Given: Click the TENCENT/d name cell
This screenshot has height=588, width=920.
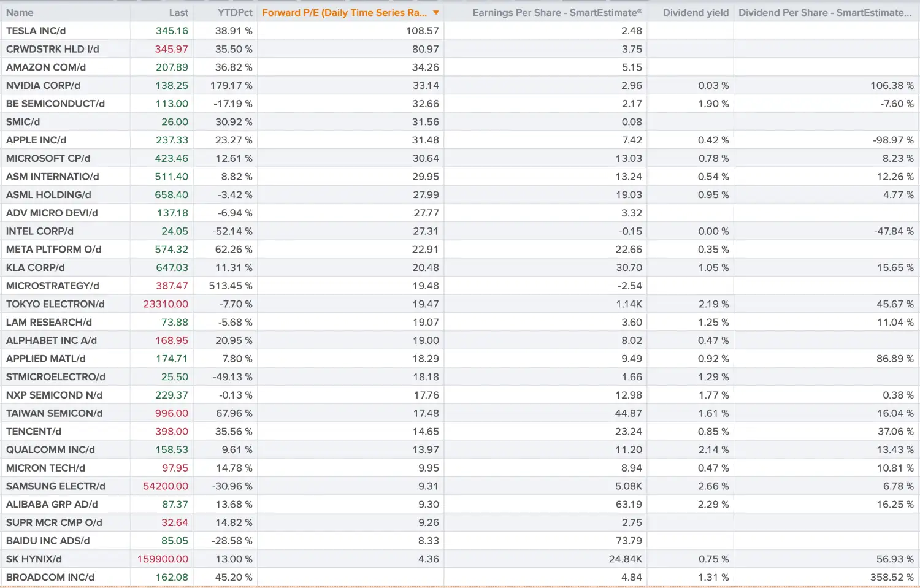Looking at the screenshot, I should coord(34,432).
